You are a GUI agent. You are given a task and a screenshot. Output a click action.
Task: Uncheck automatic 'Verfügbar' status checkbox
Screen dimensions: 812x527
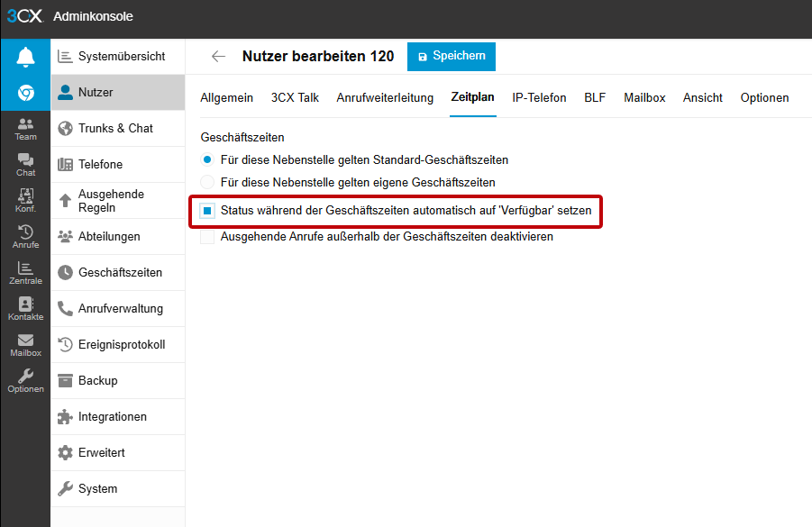tap(207, 212)
